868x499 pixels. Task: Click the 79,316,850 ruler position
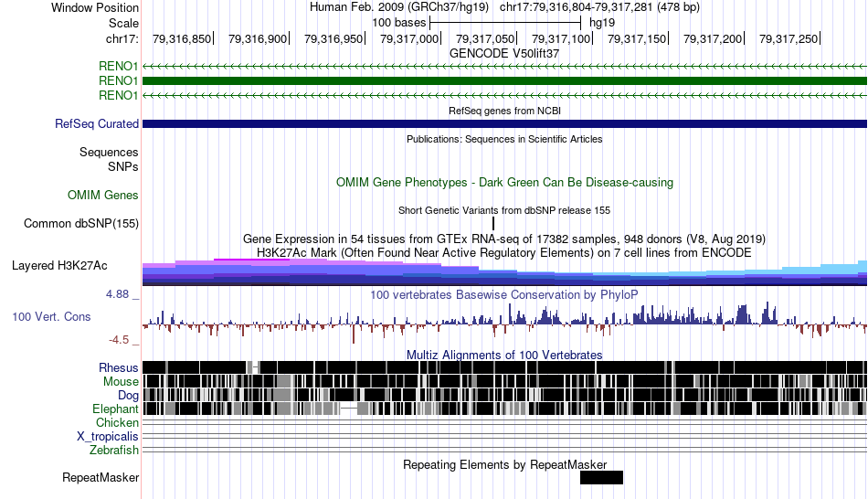pyautogui.click(x=182, y=38)
